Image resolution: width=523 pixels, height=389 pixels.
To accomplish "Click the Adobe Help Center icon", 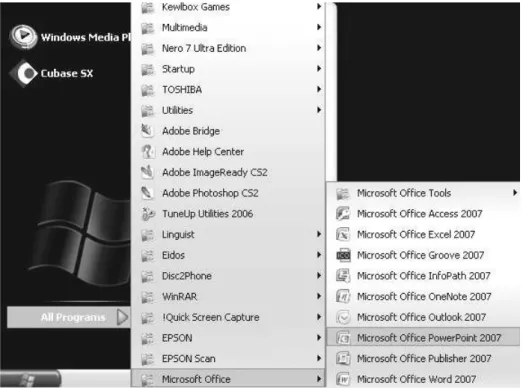I will [x=147, y=151].
